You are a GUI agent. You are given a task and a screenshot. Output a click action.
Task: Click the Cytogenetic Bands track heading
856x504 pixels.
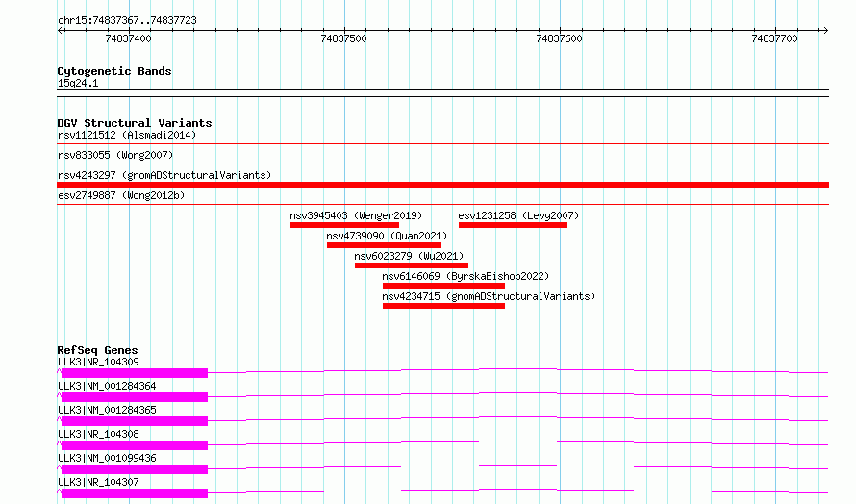114,71
